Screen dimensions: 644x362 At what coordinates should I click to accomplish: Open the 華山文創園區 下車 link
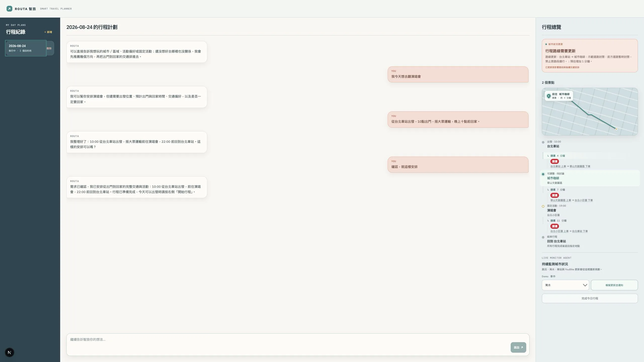click(580, 166)
